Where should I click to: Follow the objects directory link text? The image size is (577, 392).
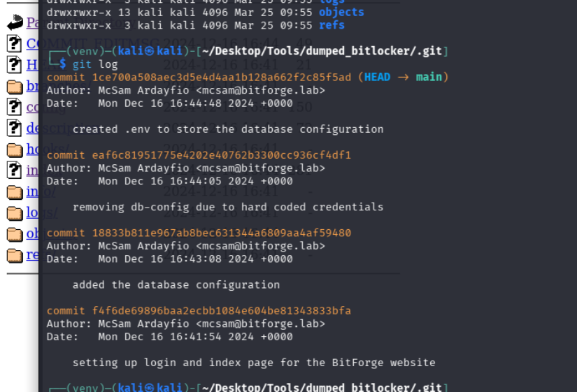(32, 233)
